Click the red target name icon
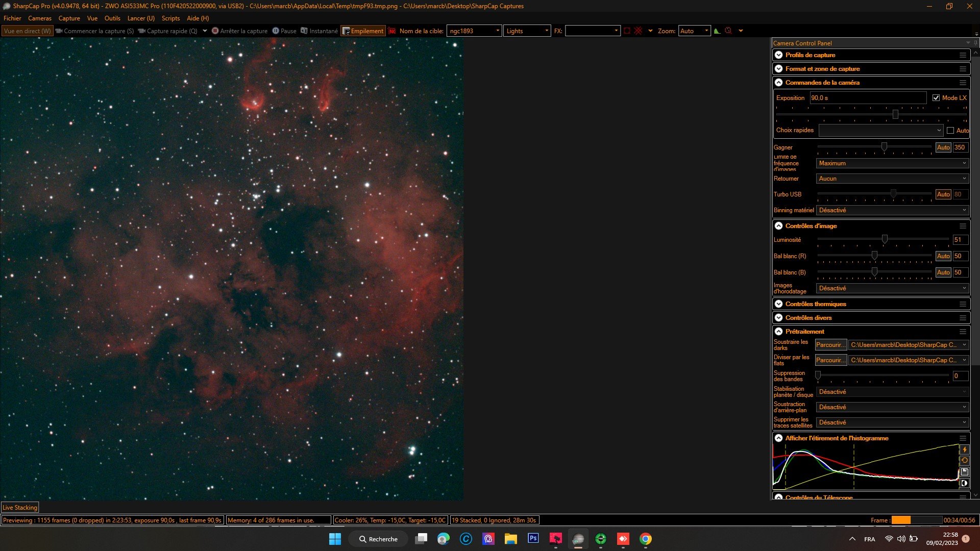Screen dimensions: 980x551 pos(392,31)
